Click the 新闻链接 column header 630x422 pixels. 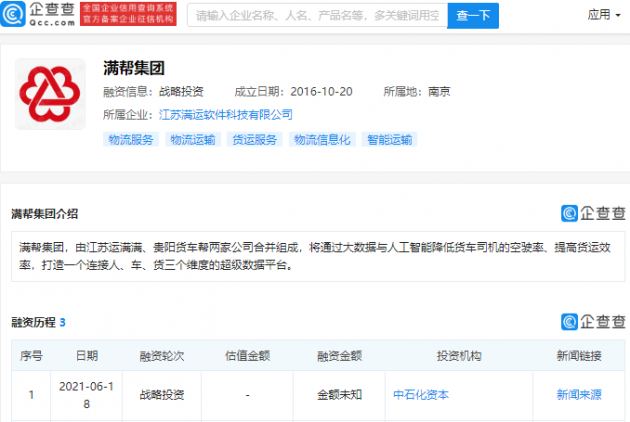click(579, 356)
